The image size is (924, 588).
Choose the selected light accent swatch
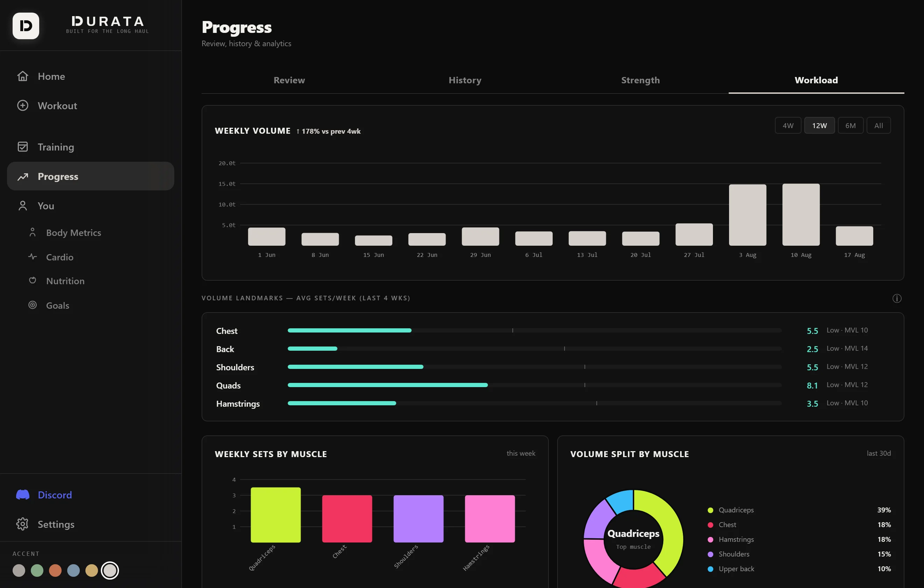(x=110, y=570)
